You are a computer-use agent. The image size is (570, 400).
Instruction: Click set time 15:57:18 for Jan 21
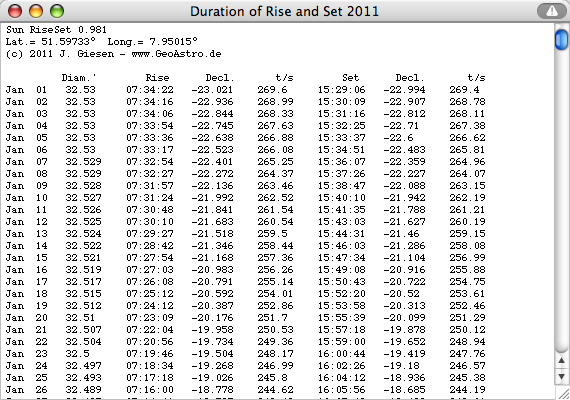coord(342,330)
